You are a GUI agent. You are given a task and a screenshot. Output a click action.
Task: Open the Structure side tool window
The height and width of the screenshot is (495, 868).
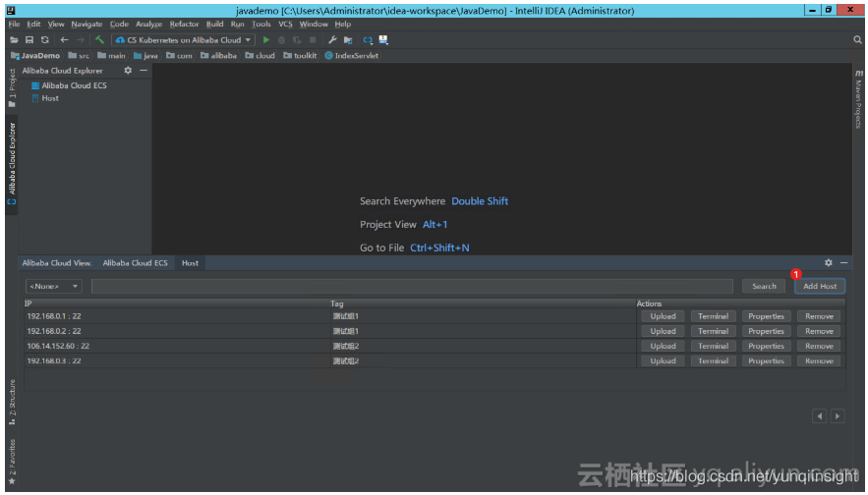click(x=12, y=402)
